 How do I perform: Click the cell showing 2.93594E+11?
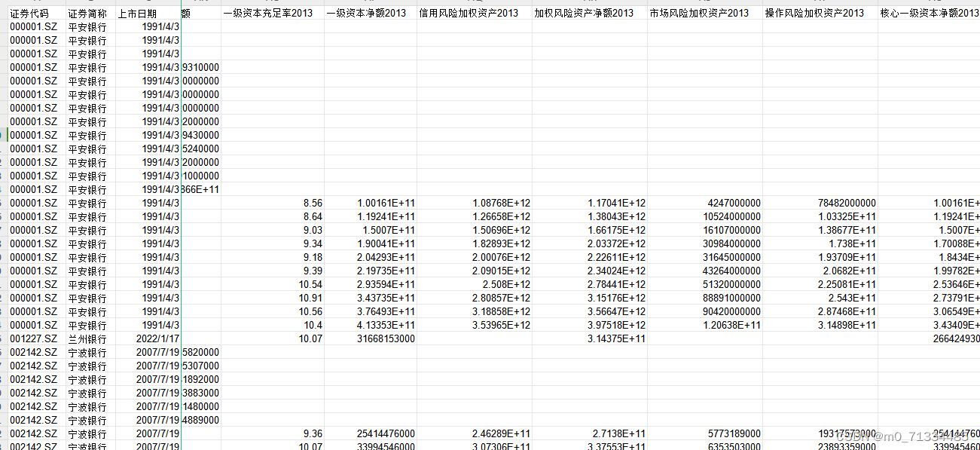[x=371, y=284]
